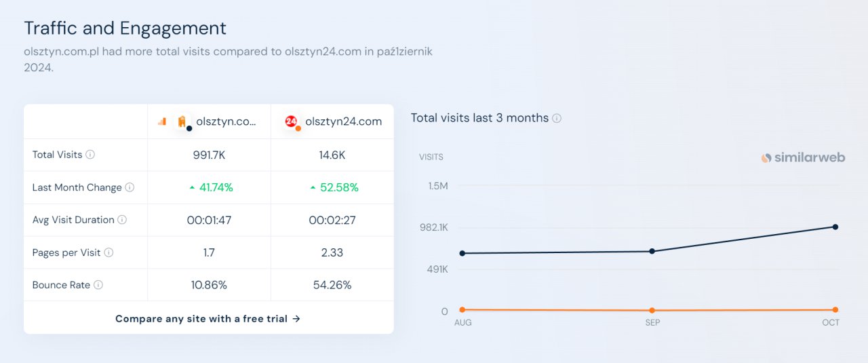Click the green arrow beside 52.58%
The width and height of the screenshot is (868, 363).
[313, 188]
